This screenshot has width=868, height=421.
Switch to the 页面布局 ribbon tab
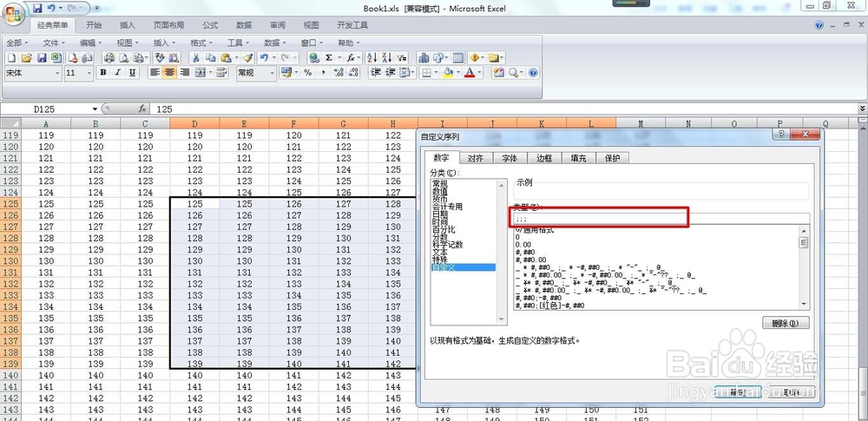[169, 25]
